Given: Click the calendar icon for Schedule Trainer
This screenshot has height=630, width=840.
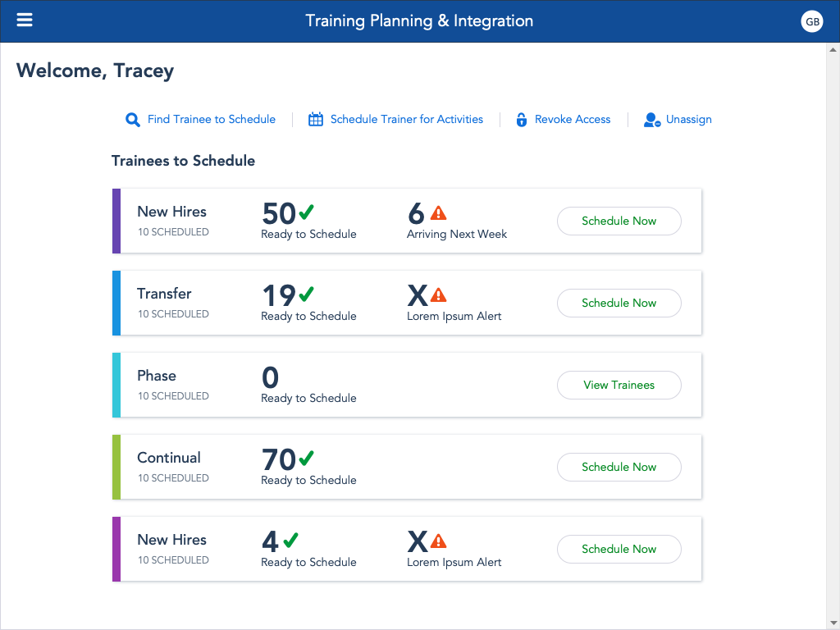Looking at the screenshot, I should coord(316,120).
